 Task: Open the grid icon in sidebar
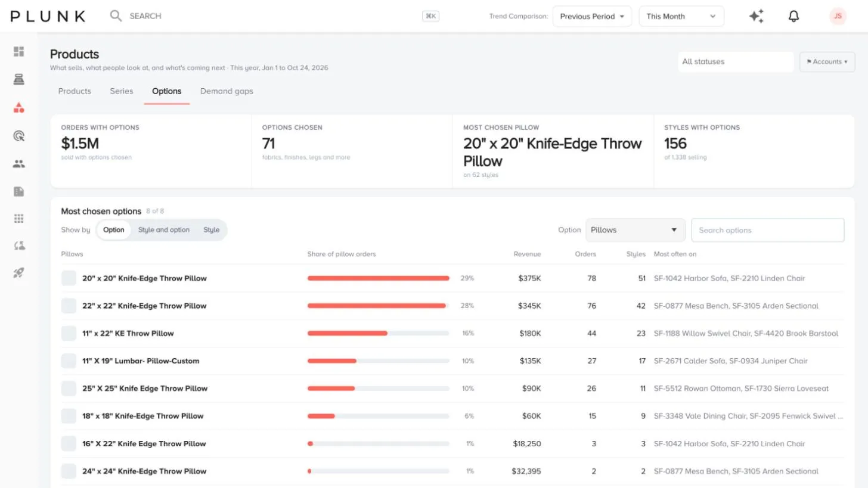click(x=19, y=219)
